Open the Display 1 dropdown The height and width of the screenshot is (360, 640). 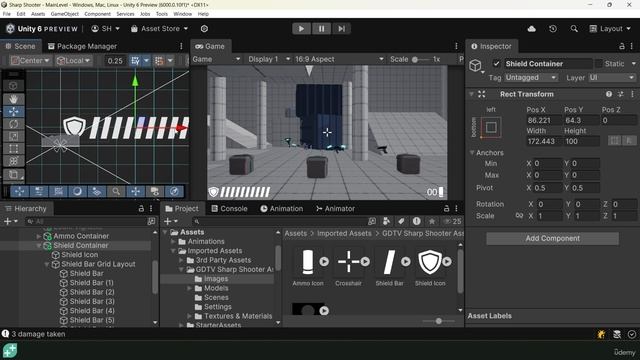[x=269, y=59]
